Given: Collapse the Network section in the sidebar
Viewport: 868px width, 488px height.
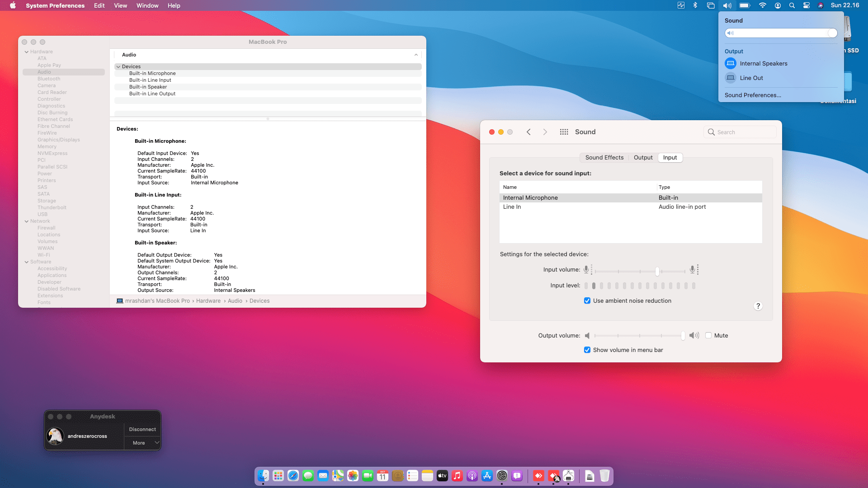Looking at the screenshot, I should point(27,221).
